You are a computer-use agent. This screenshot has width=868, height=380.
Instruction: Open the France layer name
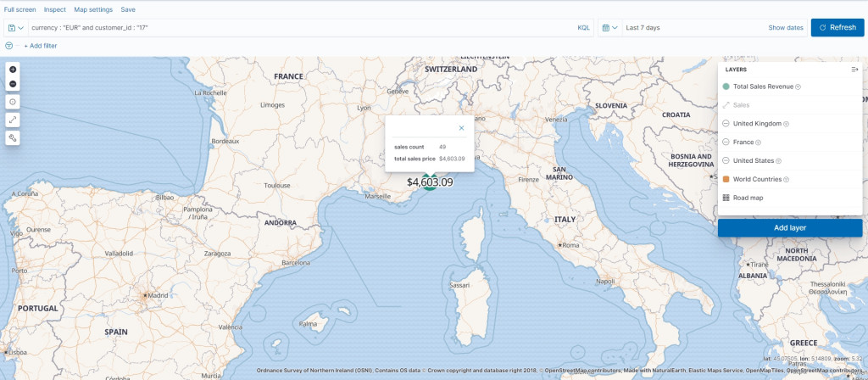coord(743,142)
